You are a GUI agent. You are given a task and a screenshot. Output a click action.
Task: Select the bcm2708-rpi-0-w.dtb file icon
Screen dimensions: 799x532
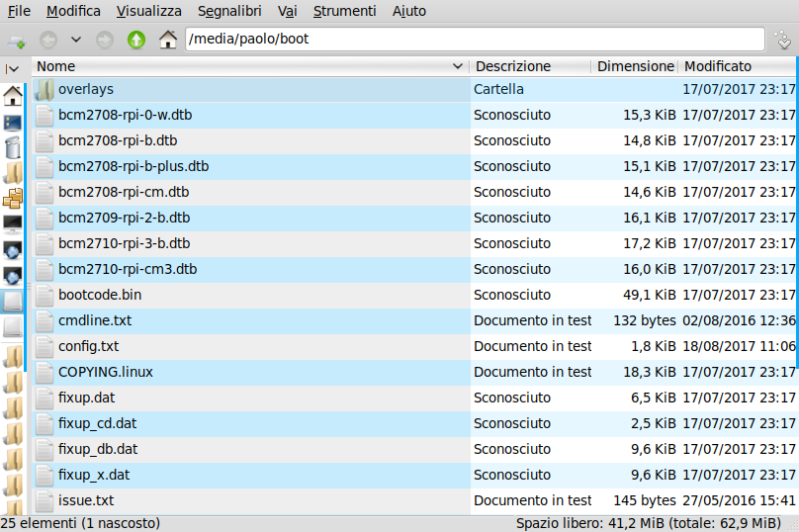pos(44,115)
